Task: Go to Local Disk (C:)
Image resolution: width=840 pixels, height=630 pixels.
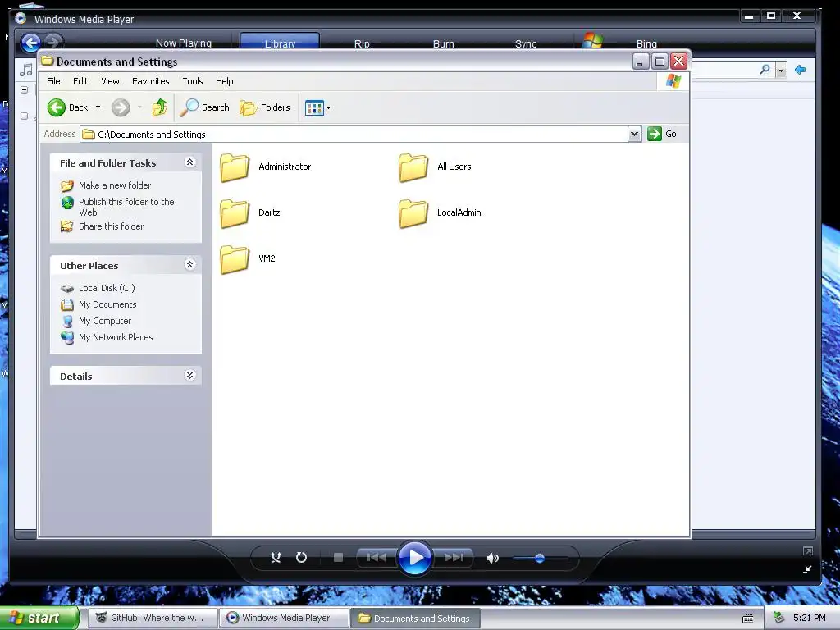Action: click(107, 288)
